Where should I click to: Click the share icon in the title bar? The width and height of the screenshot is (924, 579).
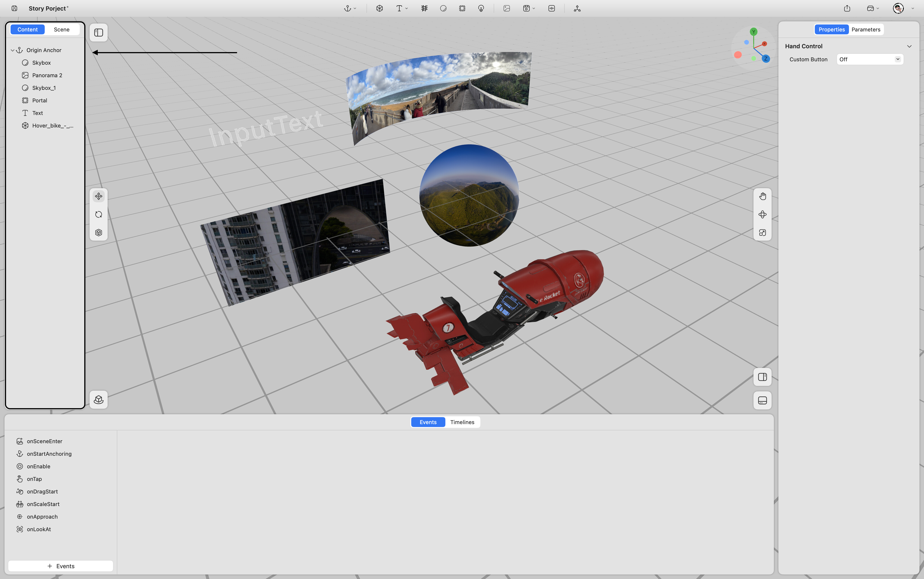[847, 9]
